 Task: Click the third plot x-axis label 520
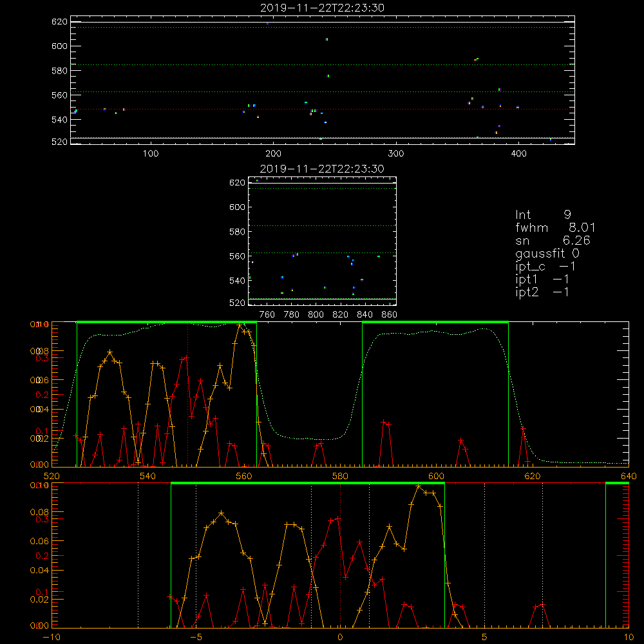[x=52, y=476]
